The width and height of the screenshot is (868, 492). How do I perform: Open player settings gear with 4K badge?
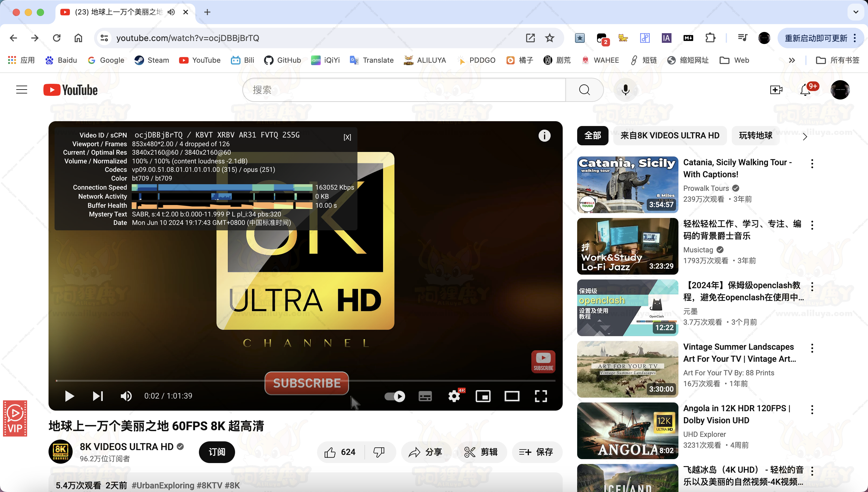tap(454, 396)
